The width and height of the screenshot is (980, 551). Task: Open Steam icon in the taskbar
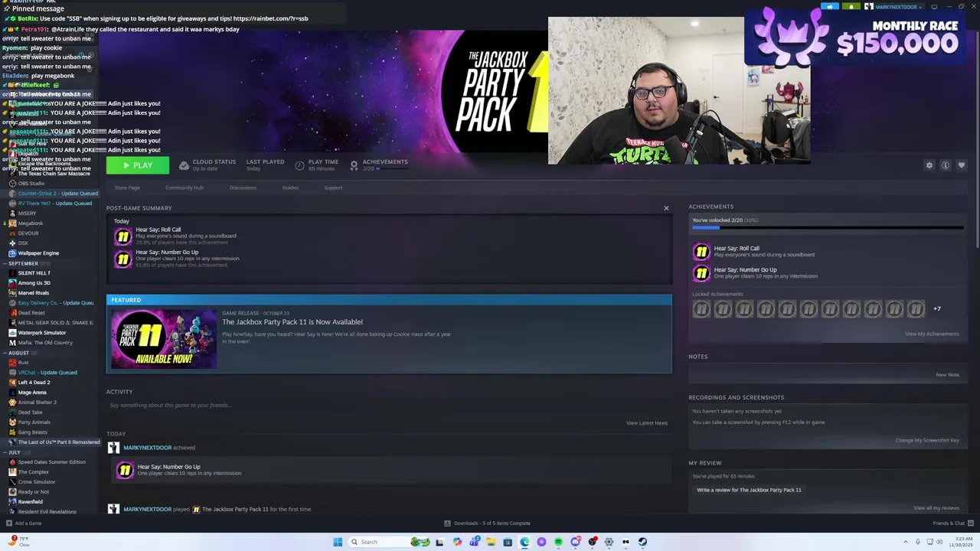[x=642, y=542]
